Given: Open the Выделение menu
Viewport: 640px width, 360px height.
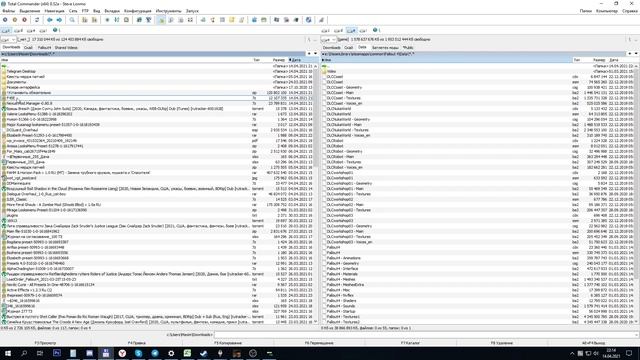Looking at the screenshot, I should pos(30,11).
